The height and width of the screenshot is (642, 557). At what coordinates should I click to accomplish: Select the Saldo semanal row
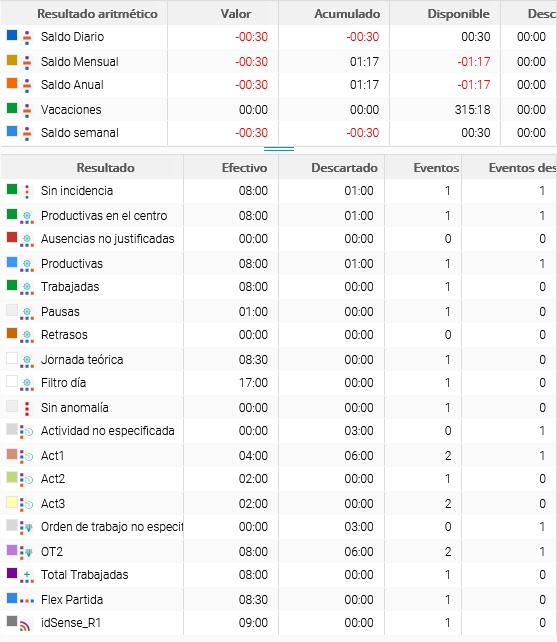point(278,133)
